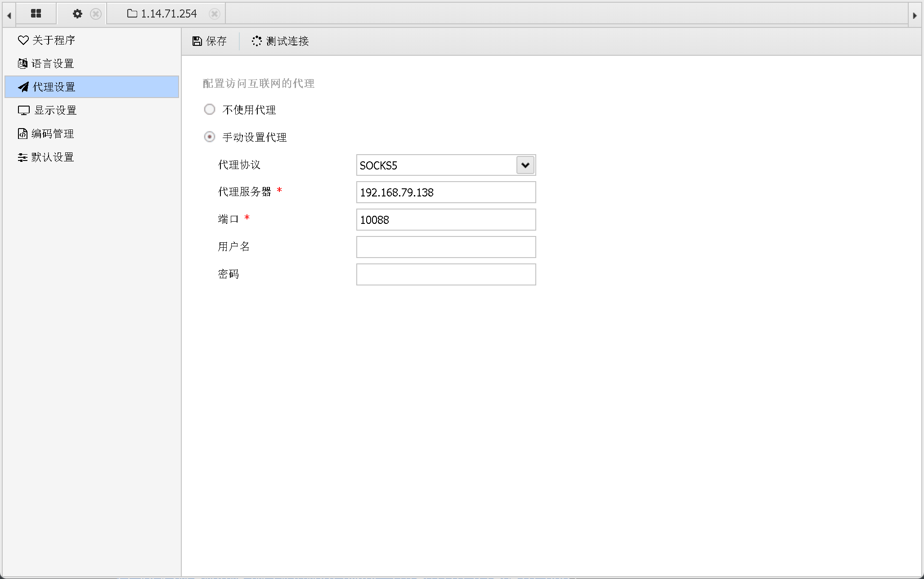
Task: Click the settings gear tab icon
Action: coord(77,14)
